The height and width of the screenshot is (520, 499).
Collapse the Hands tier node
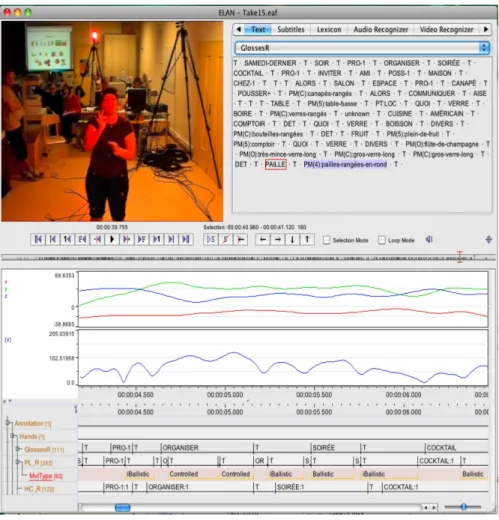point(13,436)
